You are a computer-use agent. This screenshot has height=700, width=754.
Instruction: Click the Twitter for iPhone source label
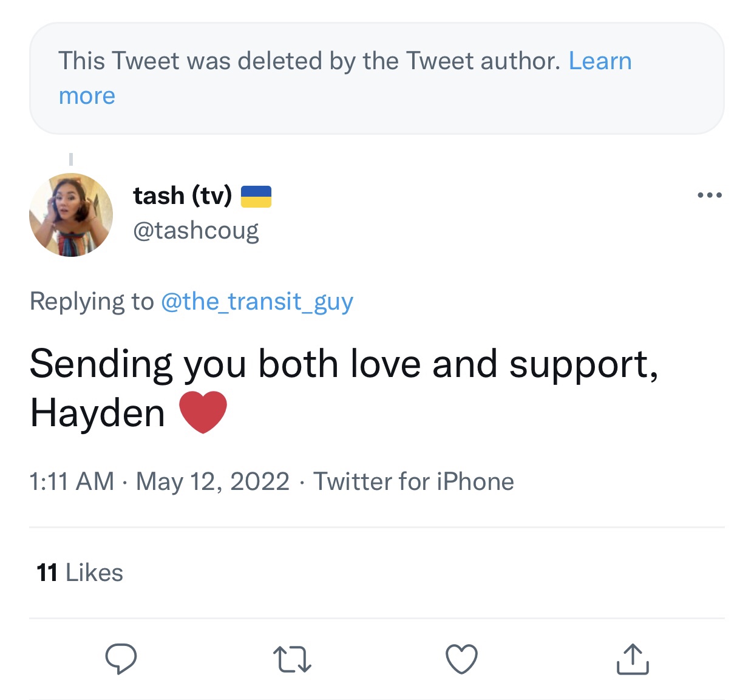point(413,481)
